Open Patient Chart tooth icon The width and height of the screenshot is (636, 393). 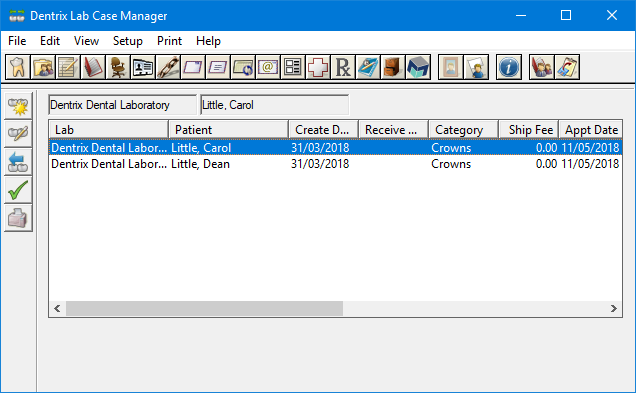pyautogui.click(x=17, y=67)
